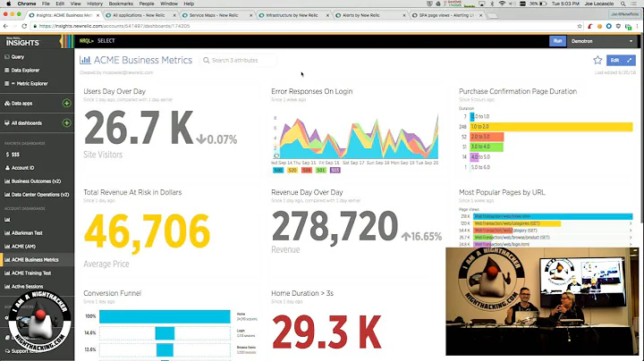Click the Bluetooth icon in menu bar
The image size is (644, 361).
(x=492, y=4)
